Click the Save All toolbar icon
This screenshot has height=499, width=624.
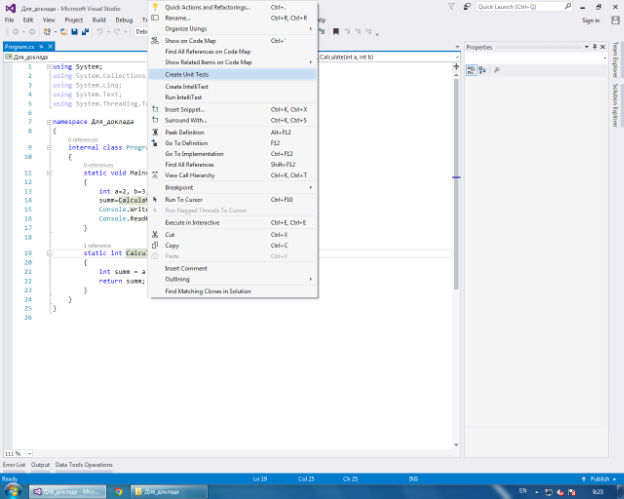pos(87,32)
